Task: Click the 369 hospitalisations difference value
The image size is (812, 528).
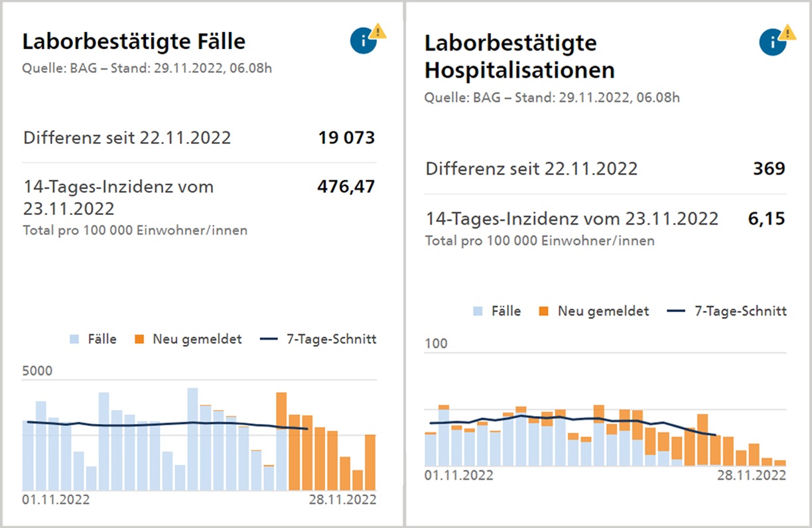Action: [769, 168]
